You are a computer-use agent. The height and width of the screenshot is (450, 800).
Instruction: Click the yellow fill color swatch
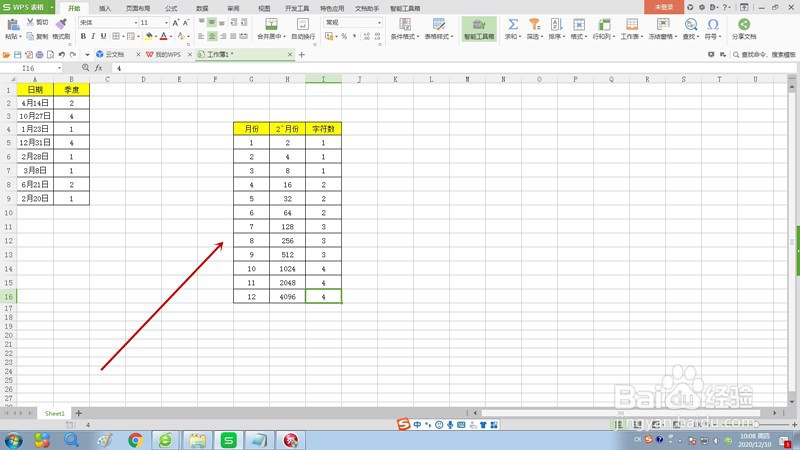[x=148, y=36]
